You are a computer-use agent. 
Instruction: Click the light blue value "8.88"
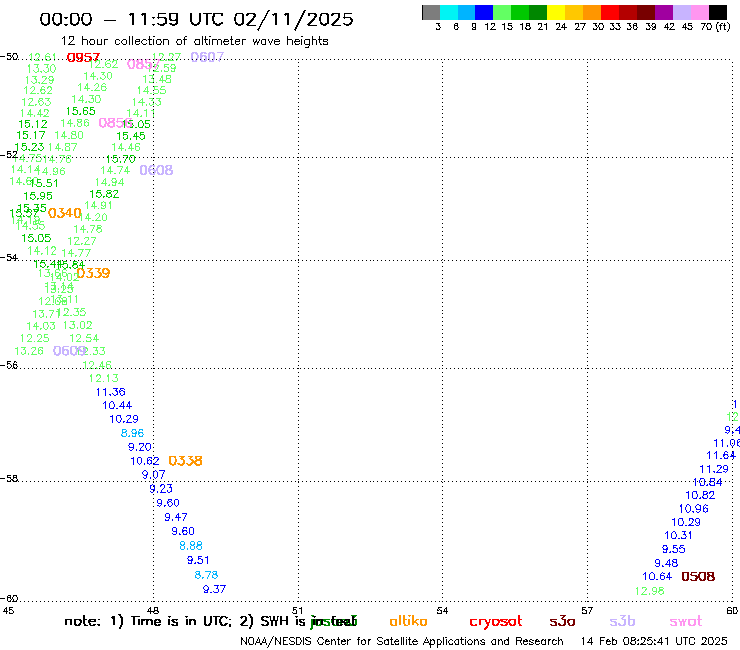(x=191, y=546)
